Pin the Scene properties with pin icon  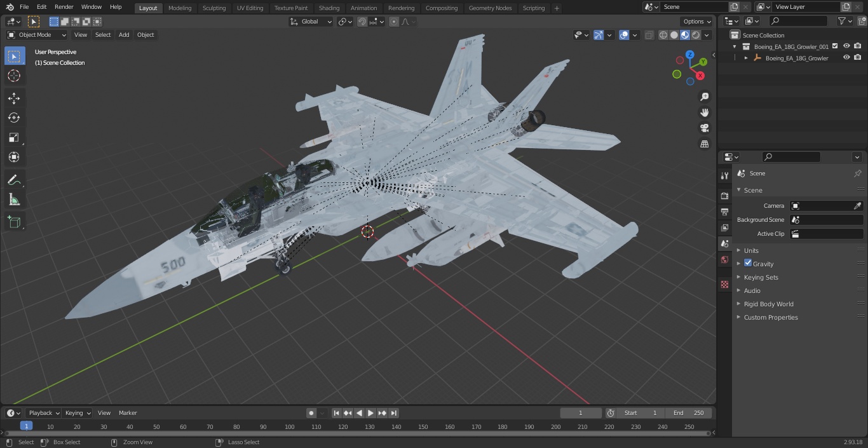(x=857, y=173)
